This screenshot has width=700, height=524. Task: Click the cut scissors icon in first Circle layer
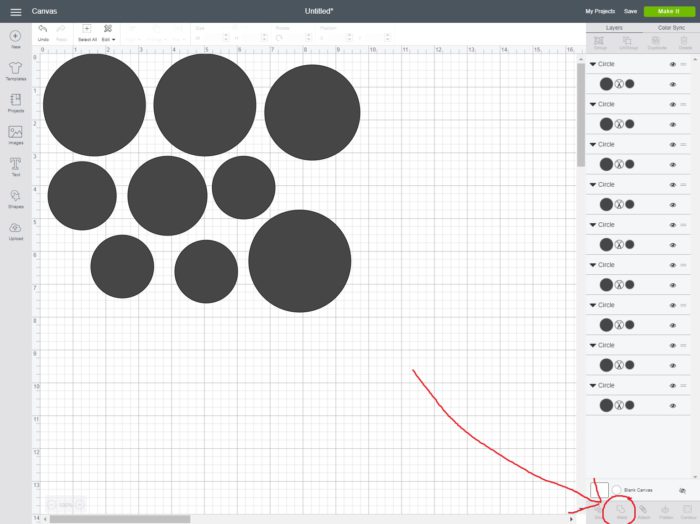(619, 84)
